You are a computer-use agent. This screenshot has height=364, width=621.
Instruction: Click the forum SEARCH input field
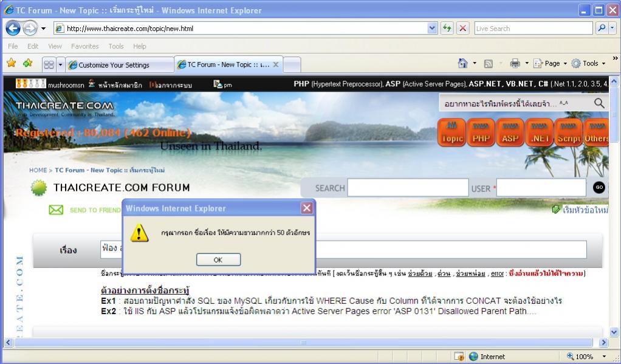(408, 187)
